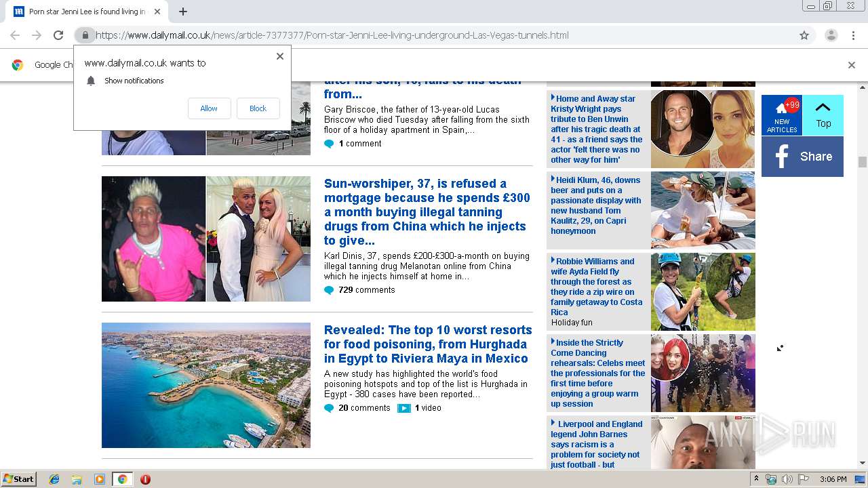Click the Gary Briscoe article summary
868x488 pixels.
427,119
